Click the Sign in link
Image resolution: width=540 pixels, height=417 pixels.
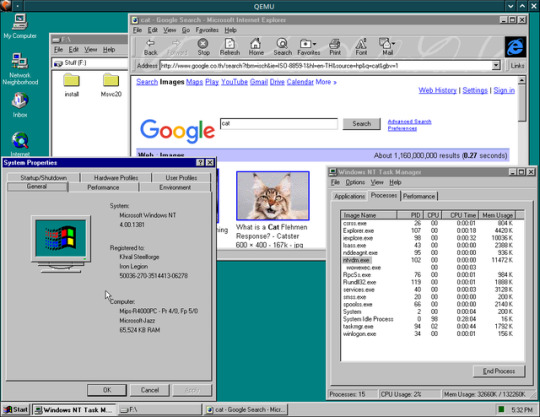(504, 90)
